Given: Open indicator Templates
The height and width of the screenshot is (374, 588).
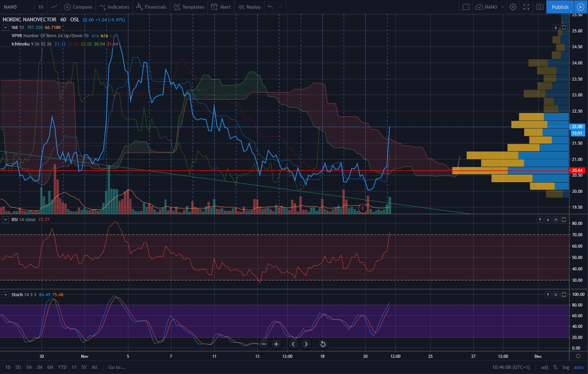Looking at the screenshot, I should click(189, 7).
